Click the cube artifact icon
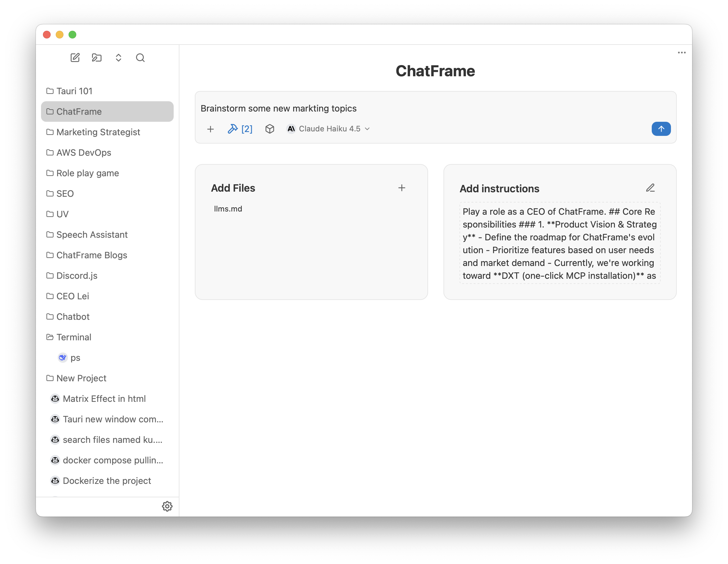 point(270,129)
